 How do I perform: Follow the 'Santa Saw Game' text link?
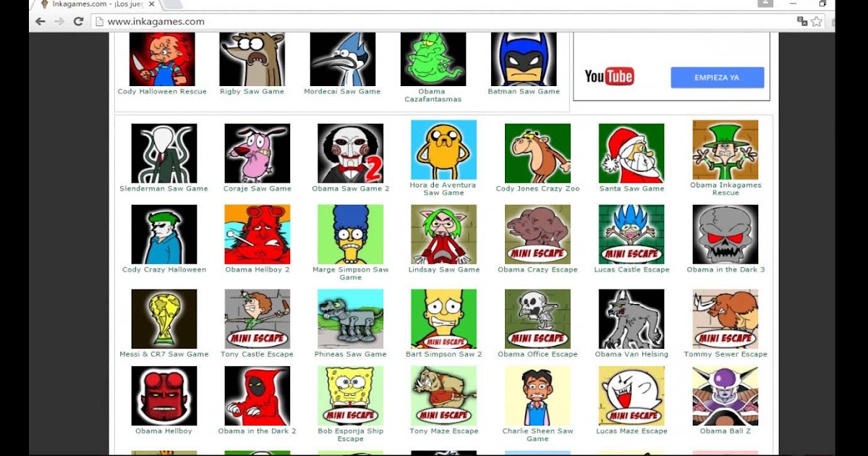[631, 189]
